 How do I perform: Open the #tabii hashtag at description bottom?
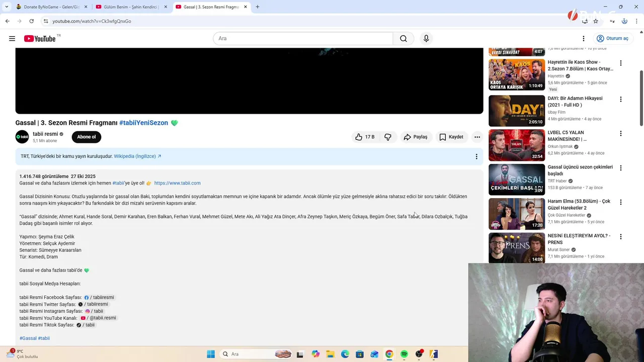[44, 338]
